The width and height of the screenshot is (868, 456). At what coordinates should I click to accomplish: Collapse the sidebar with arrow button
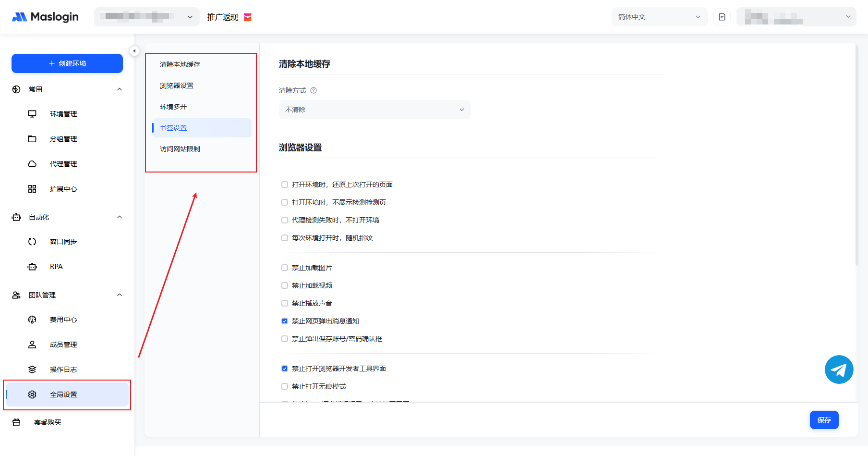coord(134,51)
